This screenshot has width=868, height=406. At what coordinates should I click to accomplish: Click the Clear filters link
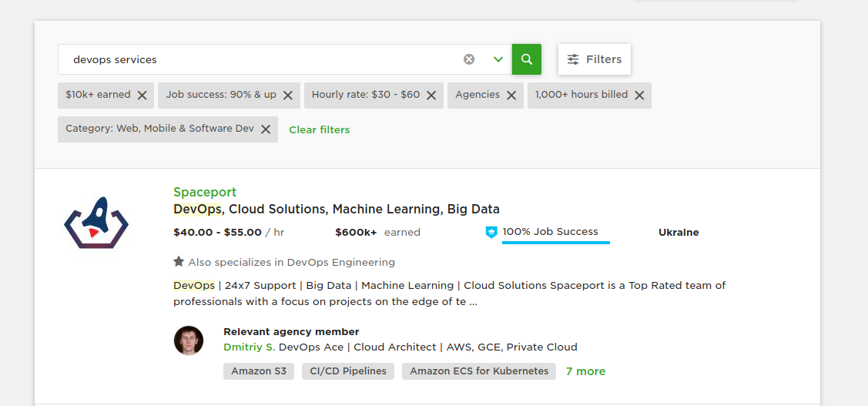click(319, 129)
